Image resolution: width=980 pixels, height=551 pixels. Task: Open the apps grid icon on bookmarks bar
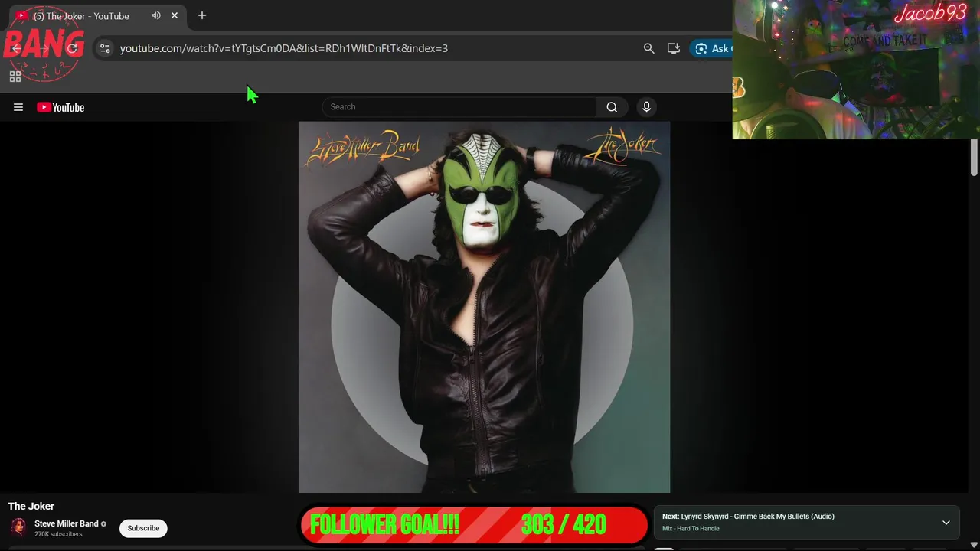pos(15,77)
